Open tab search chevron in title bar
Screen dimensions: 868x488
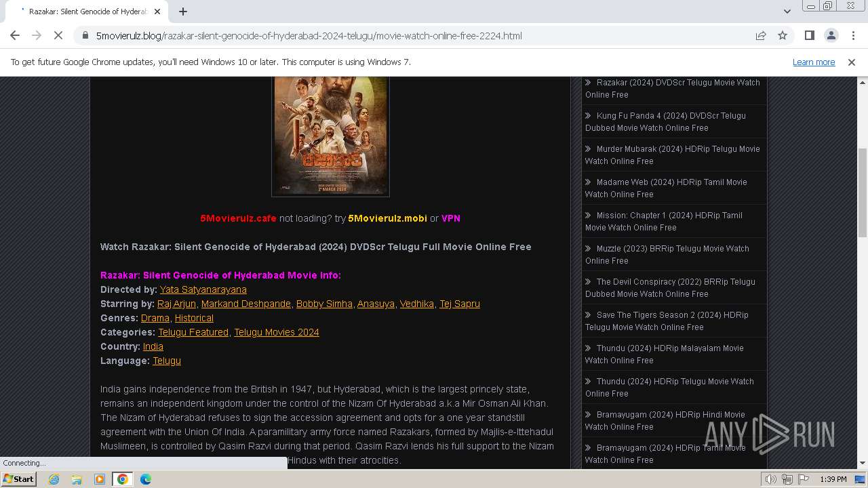click(x=787, y=12)
